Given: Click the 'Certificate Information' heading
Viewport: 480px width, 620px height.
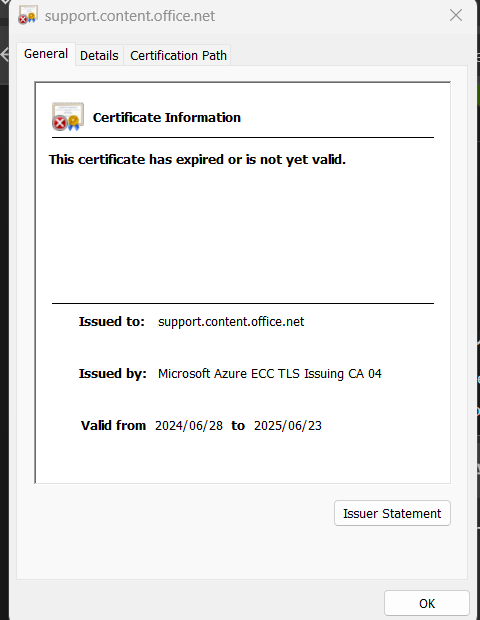Looking at the screenshot, I should pos(166,117).
